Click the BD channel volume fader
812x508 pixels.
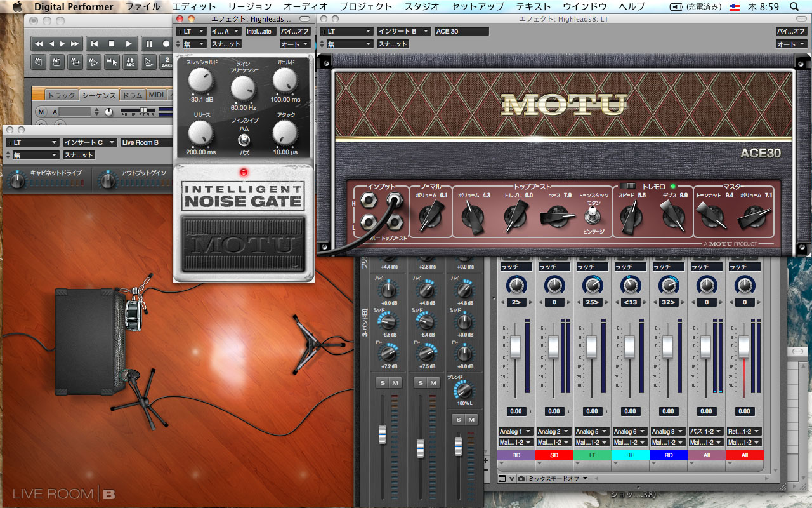point(516,347)
